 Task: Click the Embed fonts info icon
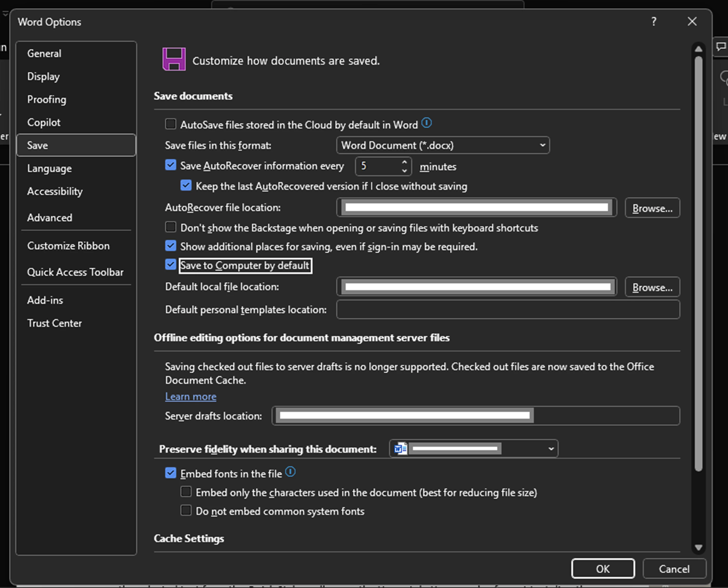[x=291, y=472]
